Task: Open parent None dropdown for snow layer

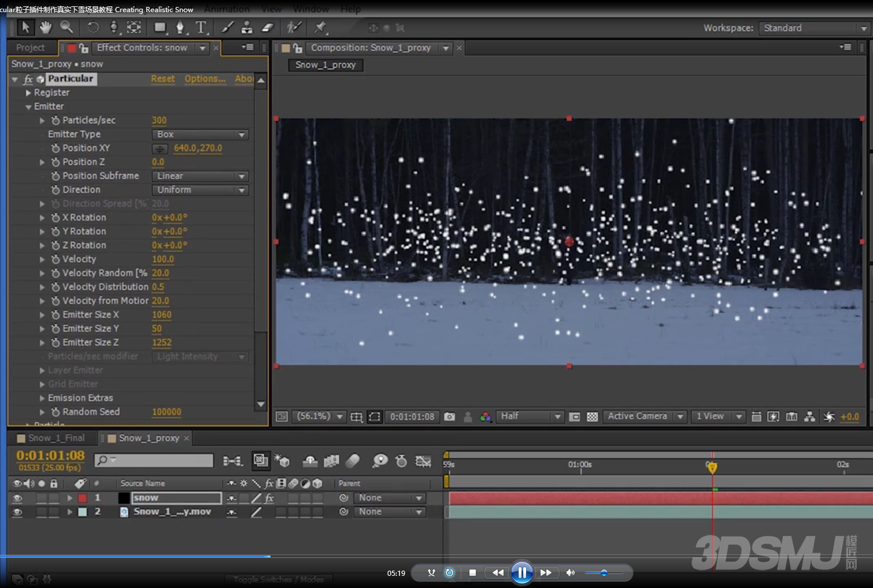Action: point(390,498)
